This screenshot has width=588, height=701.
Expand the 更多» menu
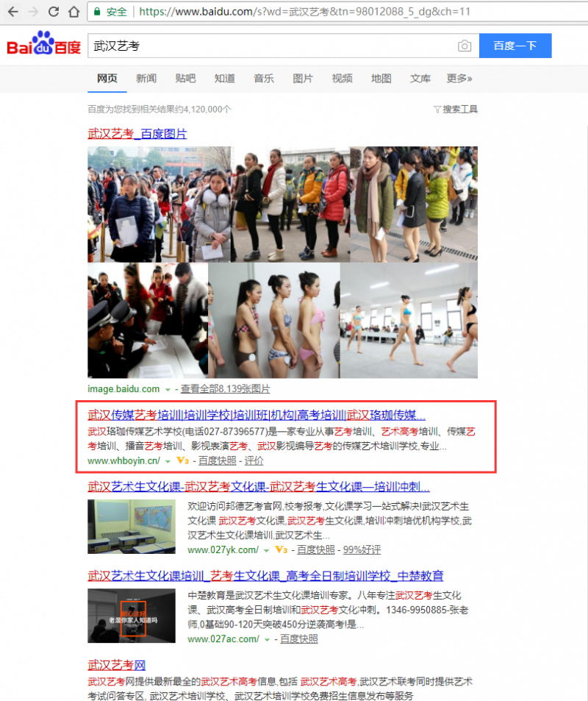click(x=459, y=78)
